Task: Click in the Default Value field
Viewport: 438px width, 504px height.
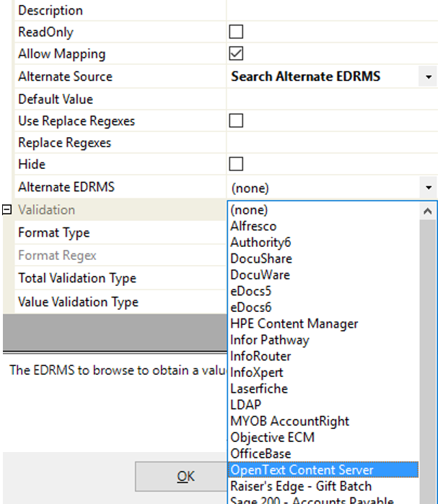Action: pos(332,99)
